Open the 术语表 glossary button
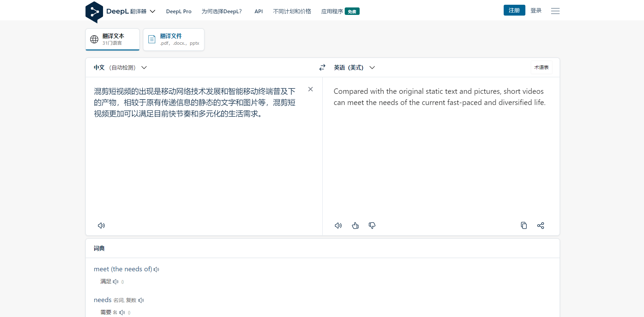Screen dimensions: 644x317 (541, 67)
